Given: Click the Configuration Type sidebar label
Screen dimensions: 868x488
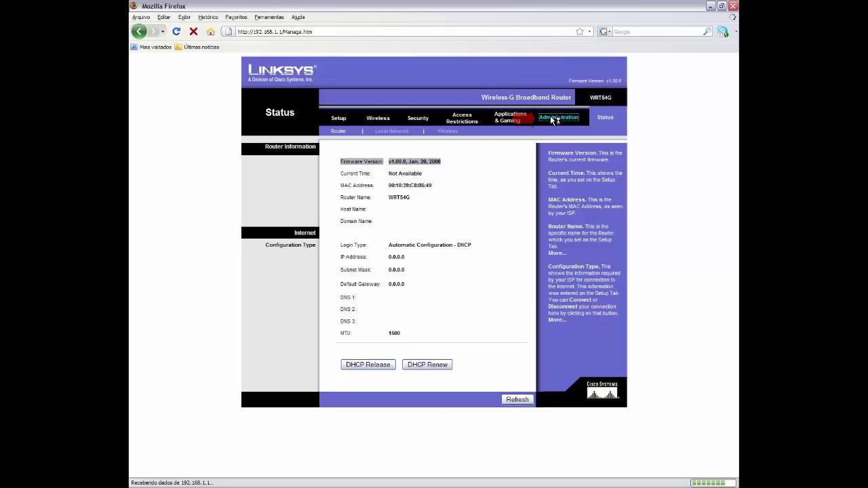Looking at the screenshot, I should 290,245.
